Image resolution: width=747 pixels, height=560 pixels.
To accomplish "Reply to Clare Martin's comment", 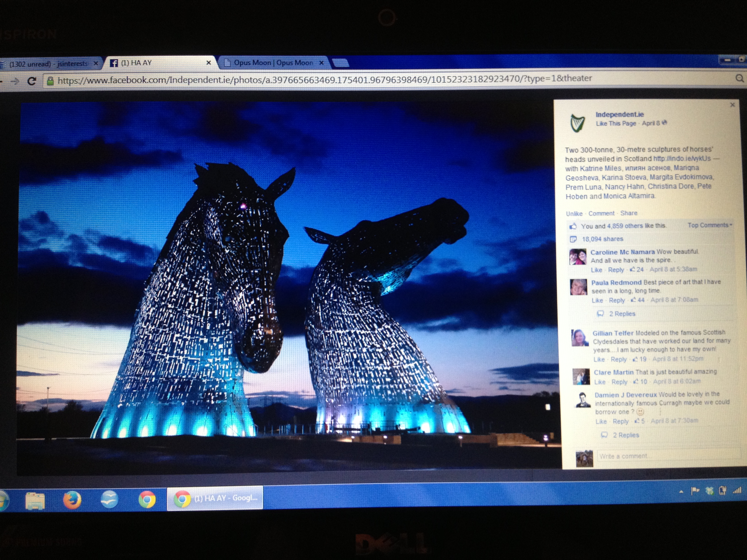I will pyautogui.click(x=619, y=382).
